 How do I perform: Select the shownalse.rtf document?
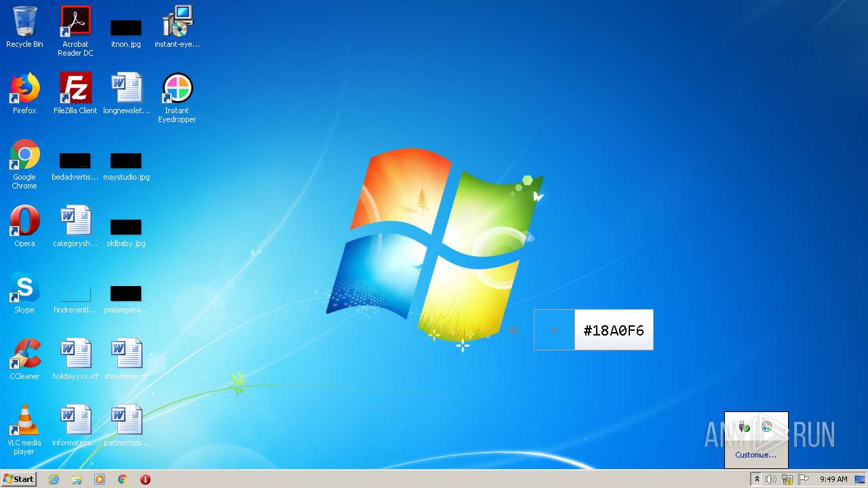pyautogui.click(x=126, y=359)
